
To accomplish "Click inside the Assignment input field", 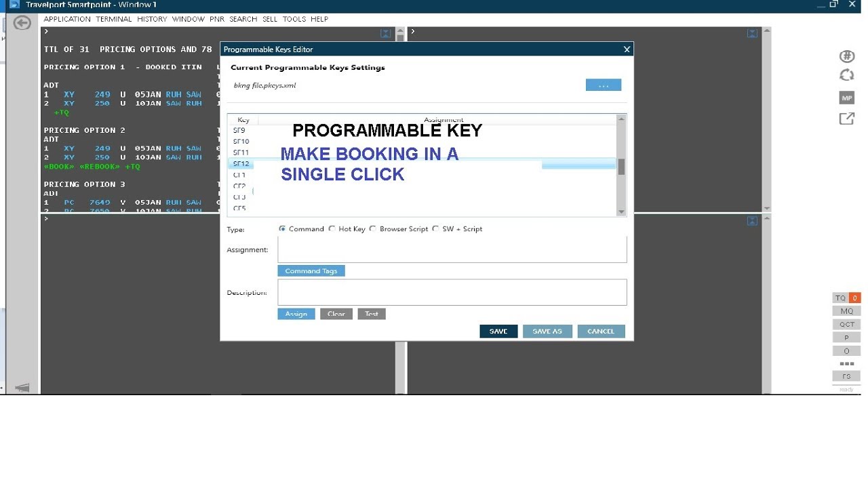I will click(452, 249).
